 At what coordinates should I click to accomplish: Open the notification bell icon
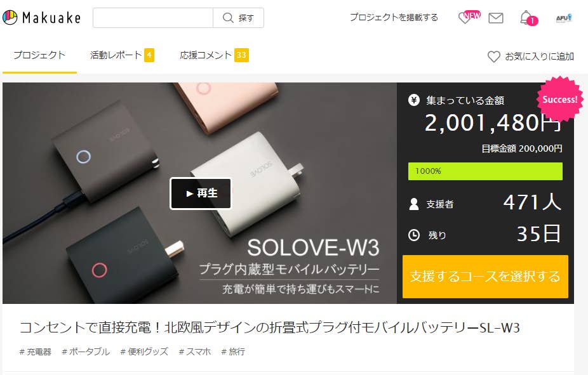pos(528,18)
